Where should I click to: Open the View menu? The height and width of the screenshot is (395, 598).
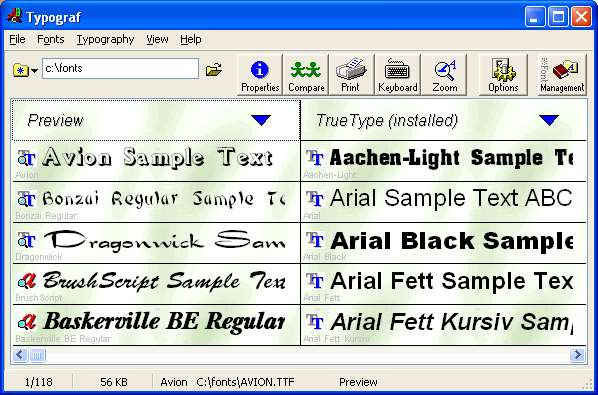point(157,39)
